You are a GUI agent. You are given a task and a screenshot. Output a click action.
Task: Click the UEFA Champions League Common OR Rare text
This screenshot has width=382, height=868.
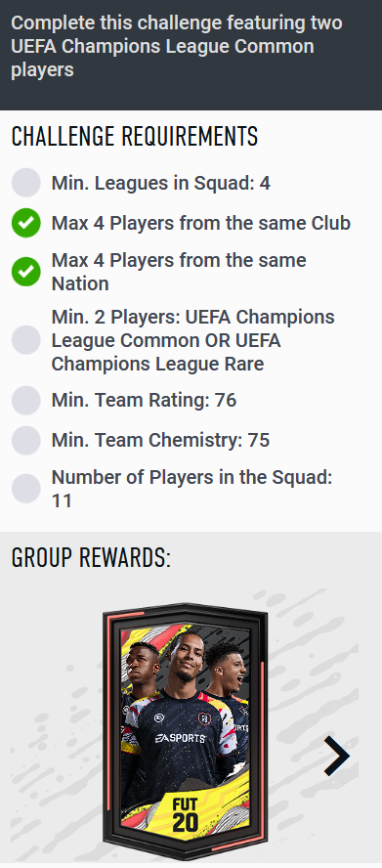click(193, 340)
